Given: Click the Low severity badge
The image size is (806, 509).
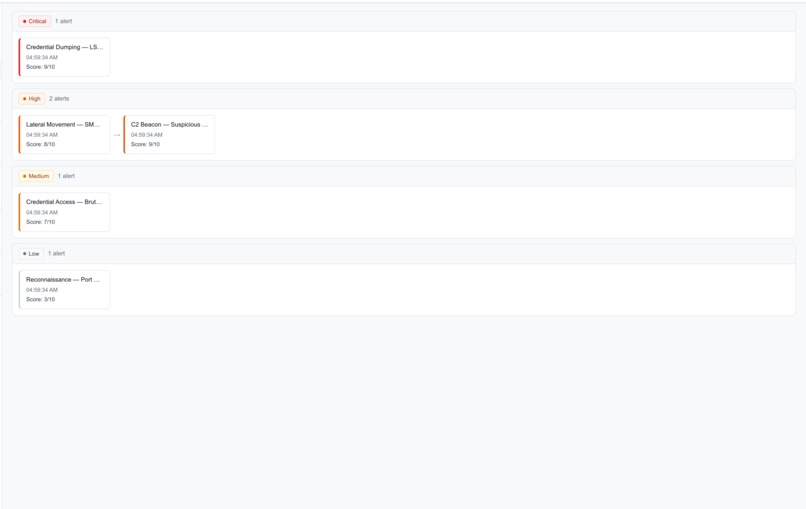Looking at the screenshot, I should [31, 253].
